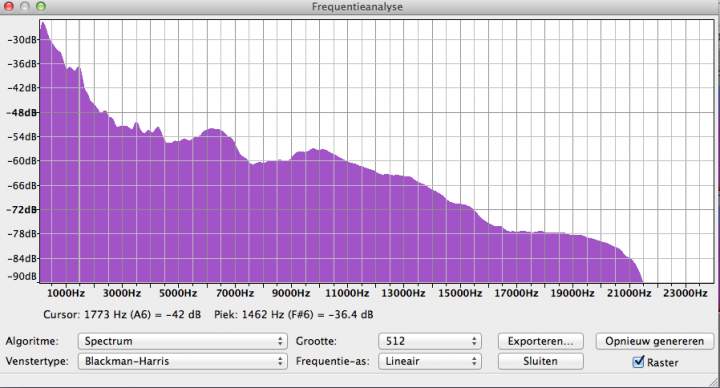Click the minimize window button
The width and height of the screenshot is (720, 388).
click(x=25, y=6)
